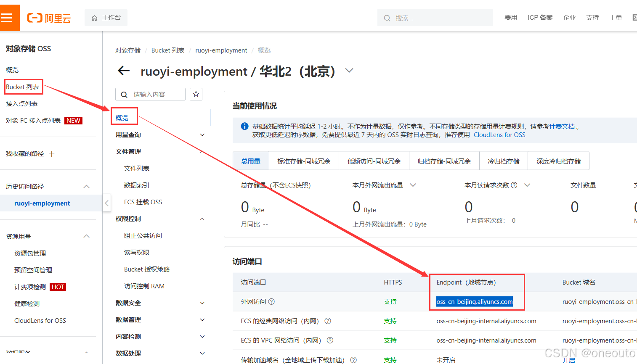Select 深度冷归档存储 tab

(559, 161)
